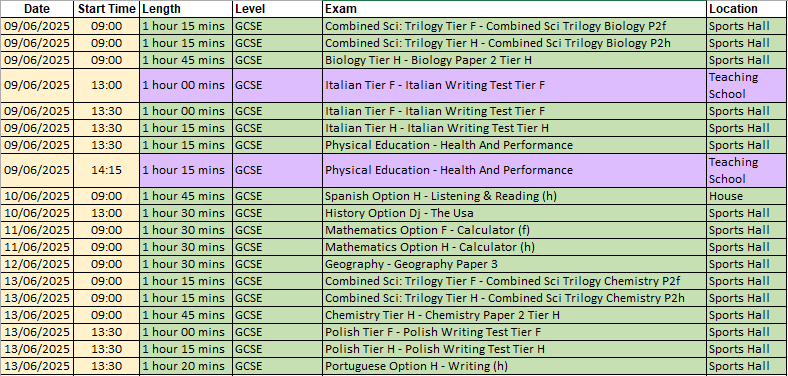Click Chemistry Paper 2 Tier H cell
The width and height of the screenshot is (788, 376).
click(x=515, y=315)
